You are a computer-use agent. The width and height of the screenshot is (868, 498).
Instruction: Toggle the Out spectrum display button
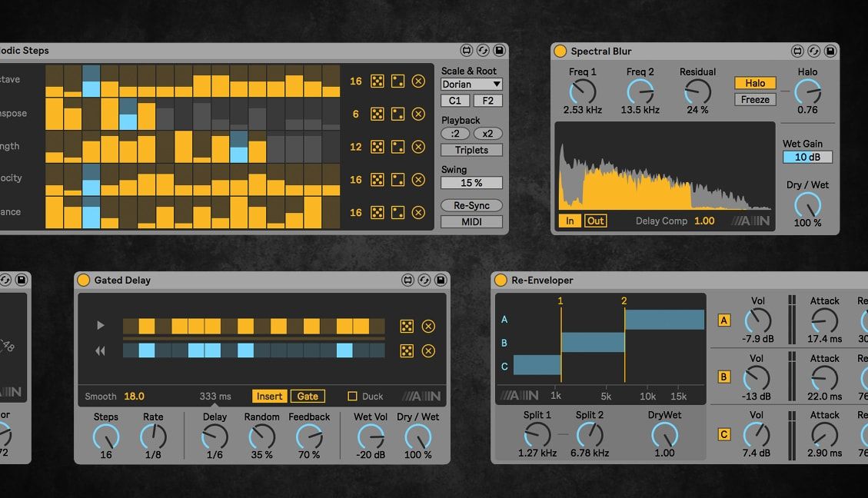[596, 221]
